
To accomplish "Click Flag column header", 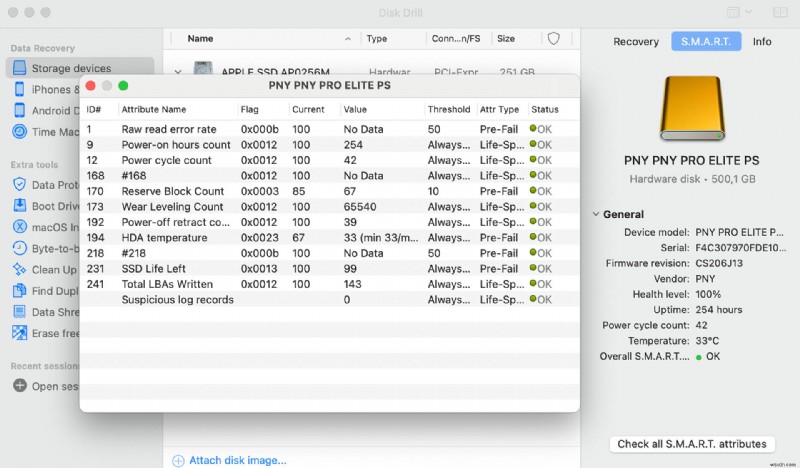I will [249, 109].
